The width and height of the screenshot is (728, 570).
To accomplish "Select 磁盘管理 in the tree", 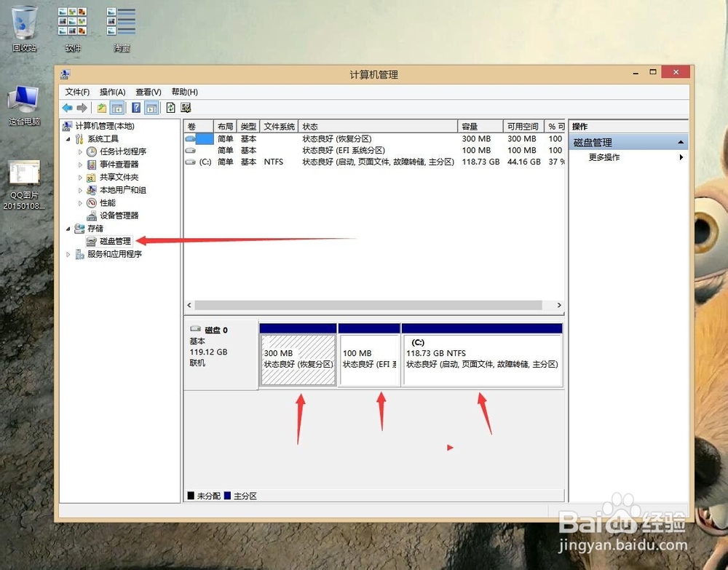I will (x=115, y=241).
